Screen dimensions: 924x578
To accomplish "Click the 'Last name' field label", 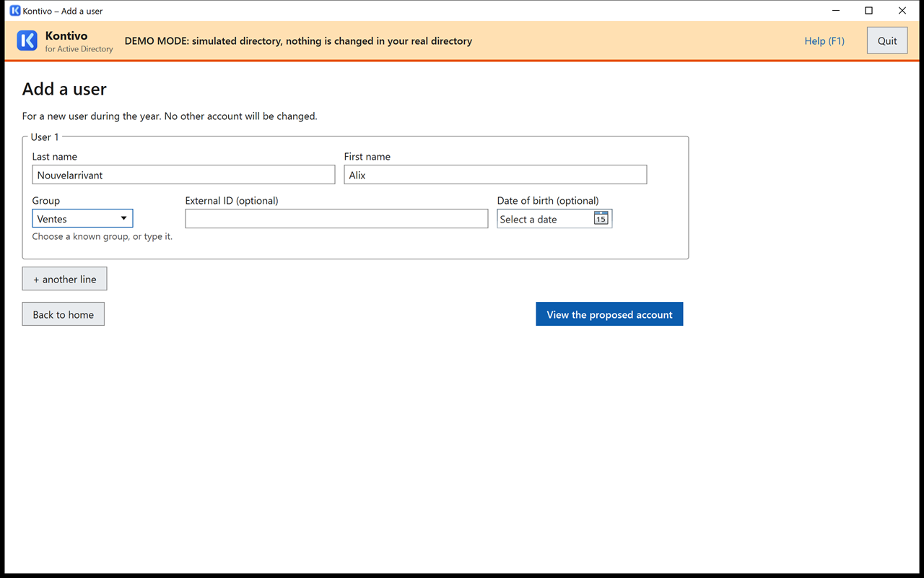I will (x=55, y=157).
